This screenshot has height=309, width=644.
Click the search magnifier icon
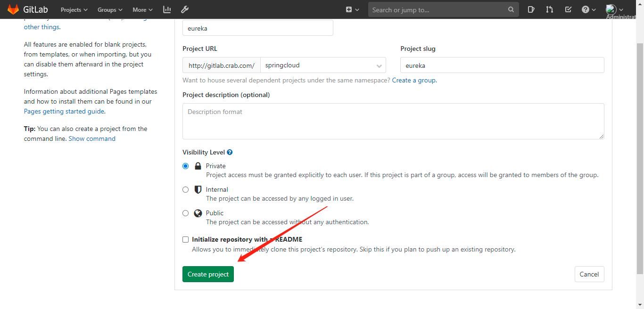tap(511, 9)
